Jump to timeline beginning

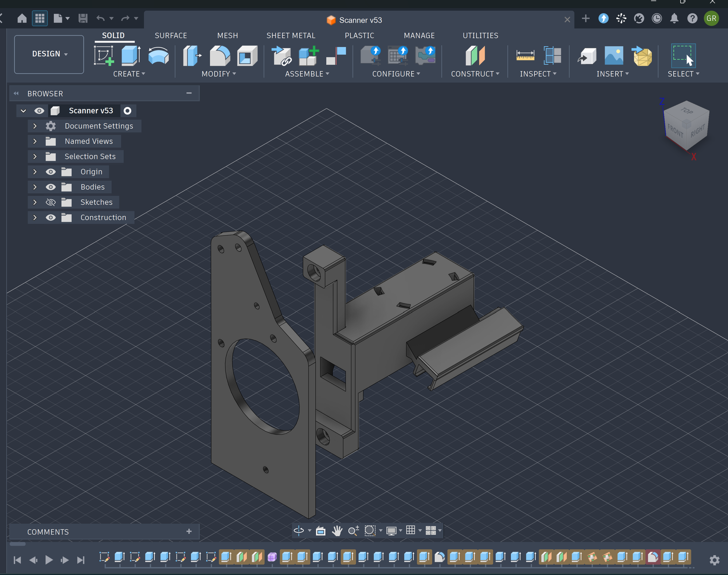click(x=17, y=560)
